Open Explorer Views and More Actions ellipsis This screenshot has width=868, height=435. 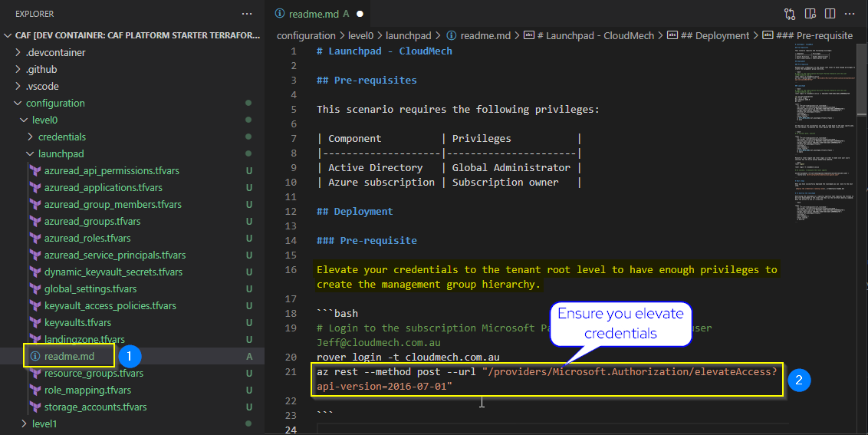click(x=246, y=14)
